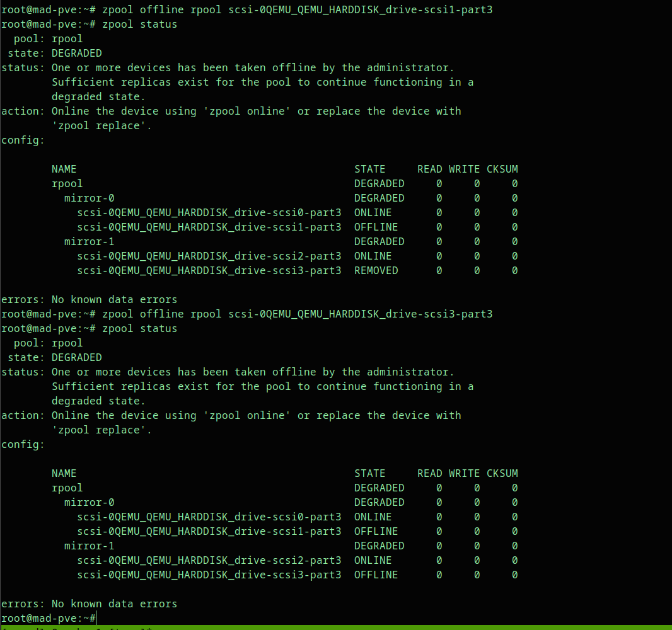Select OFFLINE state in the last scsi3-part3 row
The width and height of the screenshot is (672, 630).
coord(376,575)
